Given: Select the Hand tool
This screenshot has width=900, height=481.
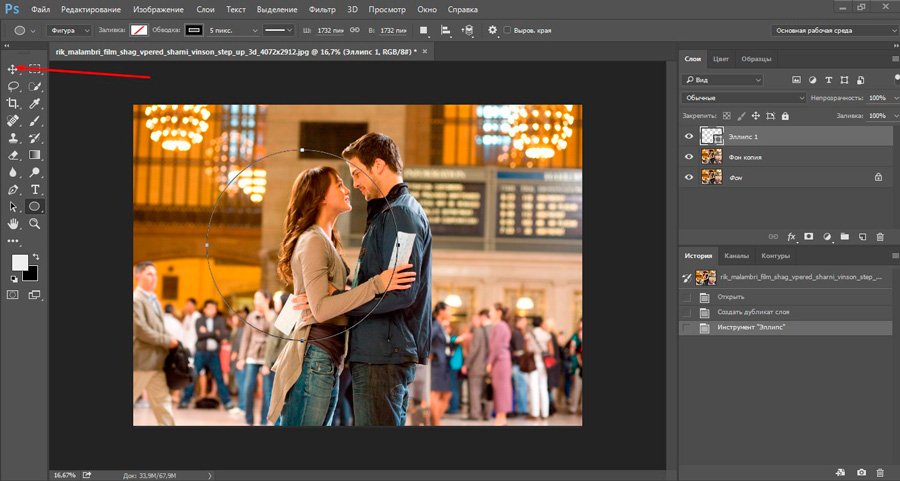Looking at the screenshot, I should pyautogui.click(x=12, y=224).
